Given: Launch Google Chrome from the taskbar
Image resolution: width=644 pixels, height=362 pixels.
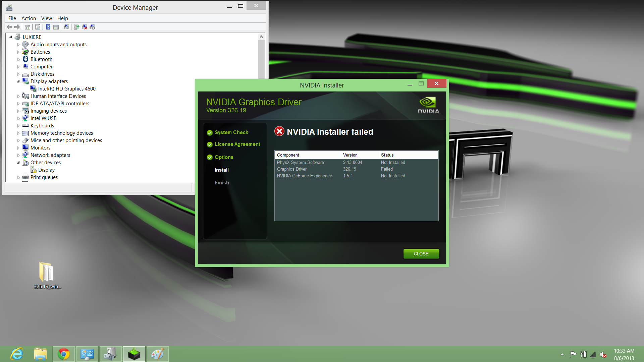Looking at the screenshot, I should [64, 354].
